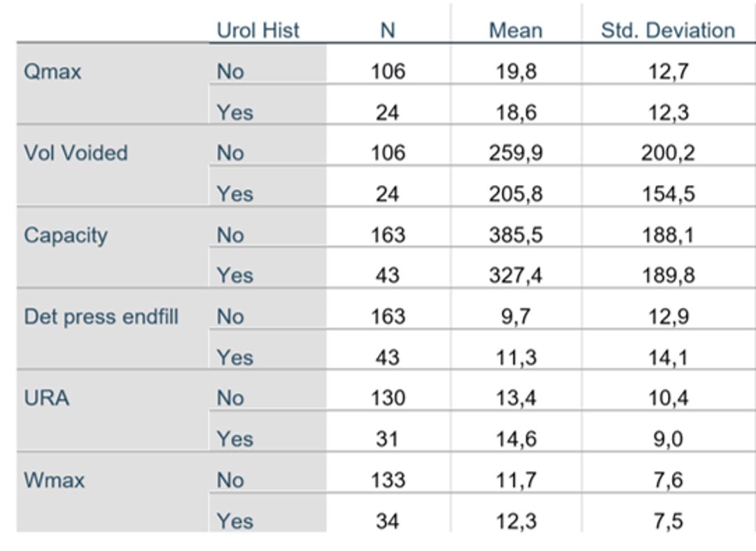Click the Mean column header
The width and height of the screenshot is (756, 551).
pyautogui.click(x=516, y=30)
